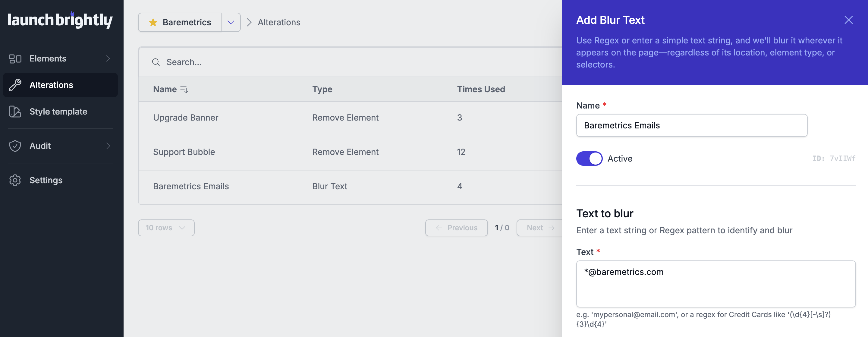Close the Add Blur Text panel
The height and width of the screenshot is (337, 868).
coord(848,20)
